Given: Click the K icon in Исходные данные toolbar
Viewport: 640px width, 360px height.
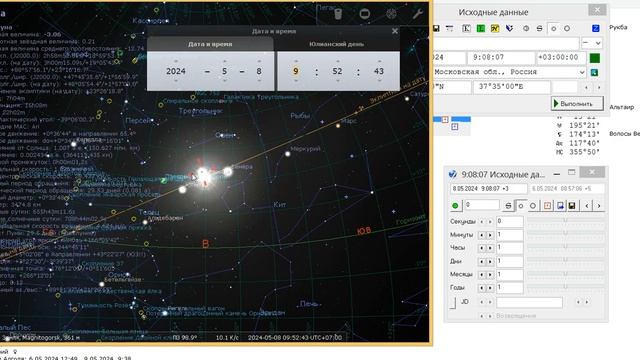Looking at the screenshot, I should [466, 29].
